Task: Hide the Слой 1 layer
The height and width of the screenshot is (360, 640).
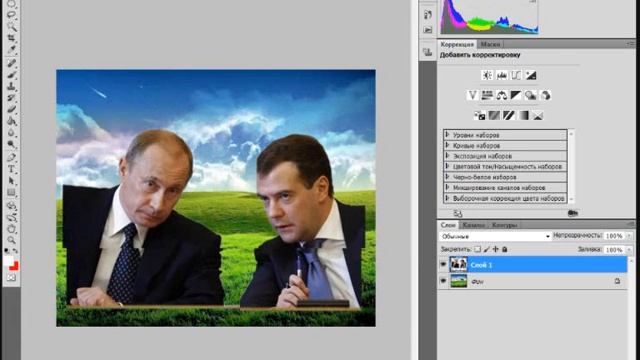Action: (x=443, y=264)
